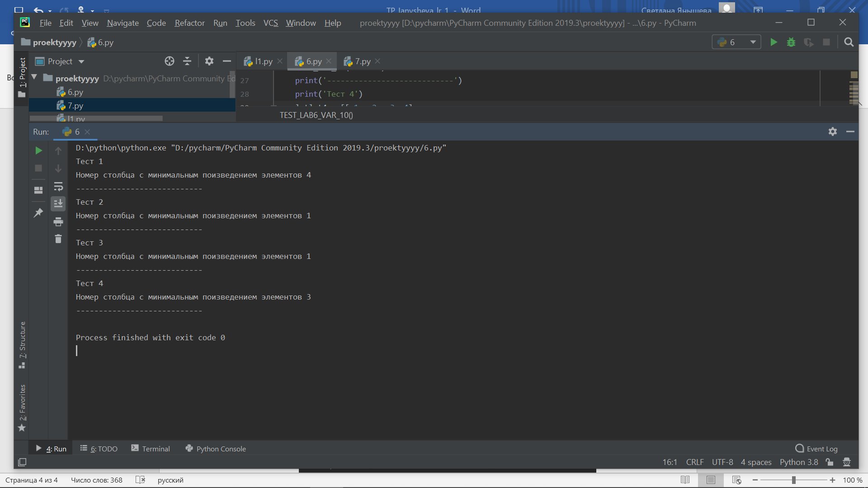Click the Debug bug icon in toolbar
This screenshot has width=868, height=488.
[791, 42]
